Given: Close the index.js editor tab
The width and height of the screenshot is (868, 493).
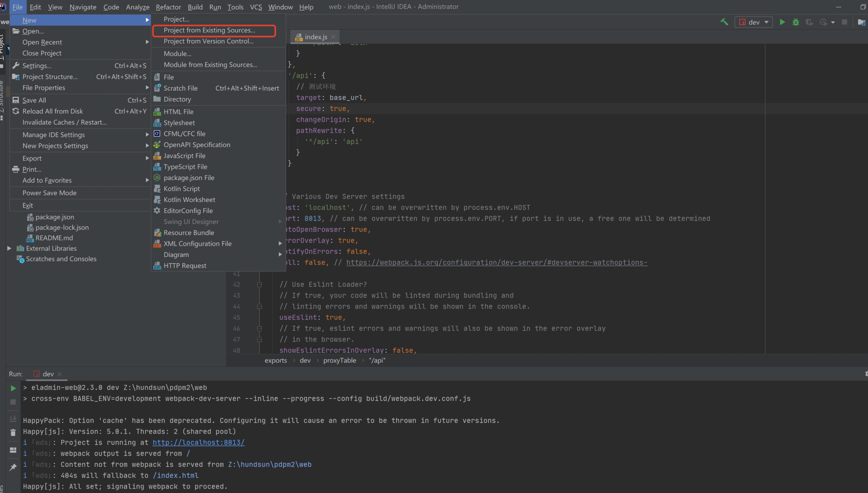Looking at the screenshot, I should pos(333,37).
